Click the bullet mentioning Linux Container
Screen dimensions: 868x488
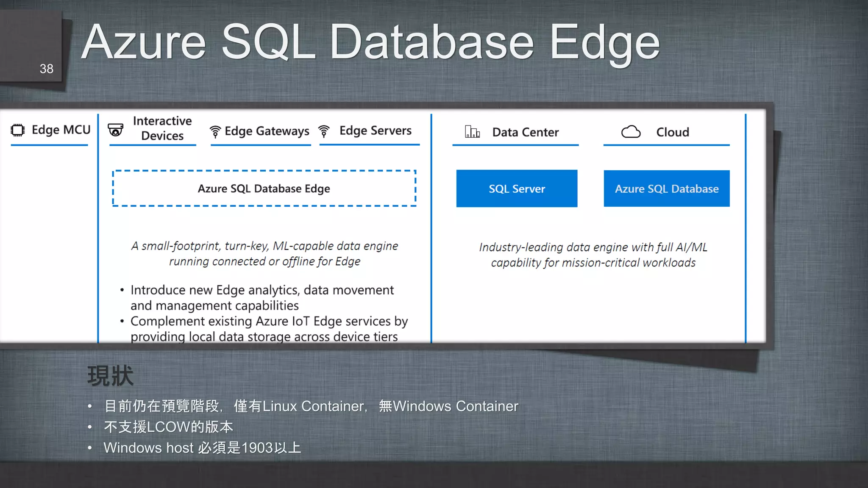pos(311,406)
